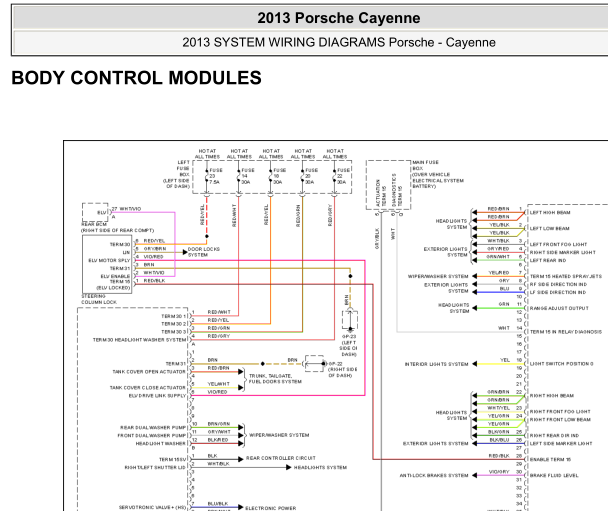Click the 'REAR CONTROLLER CIRCUIT' label

click(x=281, y=458)
